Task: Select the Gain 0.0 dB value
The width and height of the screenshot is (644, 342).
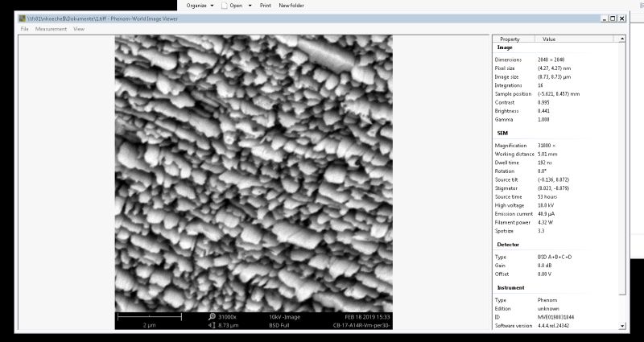Action: (x=544, y=266)
